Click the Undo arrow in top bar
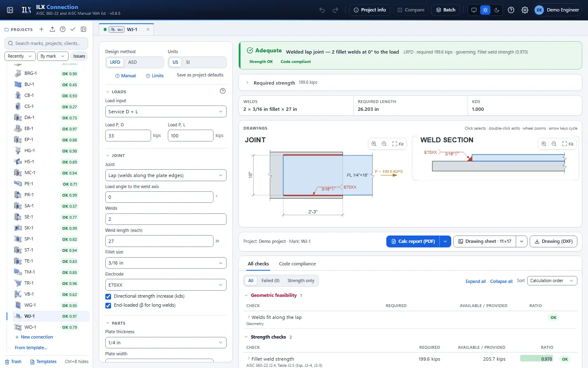588x368 pixels. pos(322,10)
